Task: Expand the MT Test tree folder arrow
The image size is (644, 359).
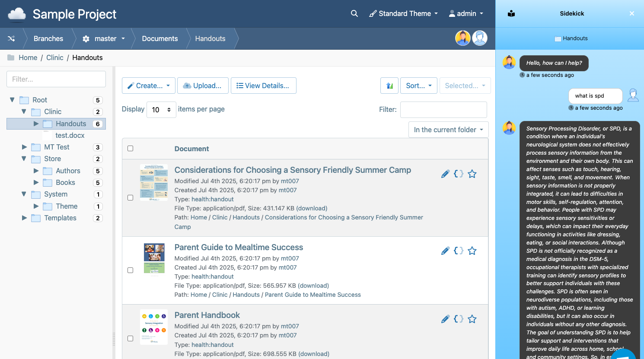Action: pyautogui.click(x=25, y=147)
